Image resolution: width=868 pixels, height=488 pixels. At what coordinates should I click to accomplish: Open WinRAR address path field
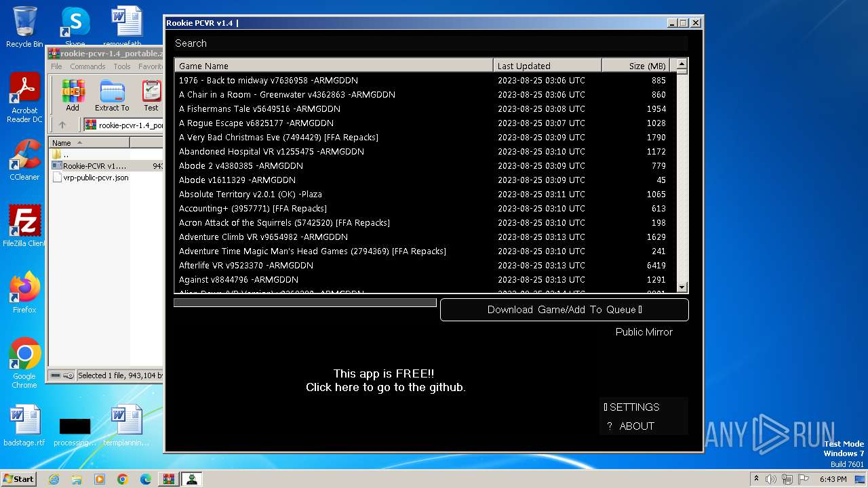(x=123, y=125)
